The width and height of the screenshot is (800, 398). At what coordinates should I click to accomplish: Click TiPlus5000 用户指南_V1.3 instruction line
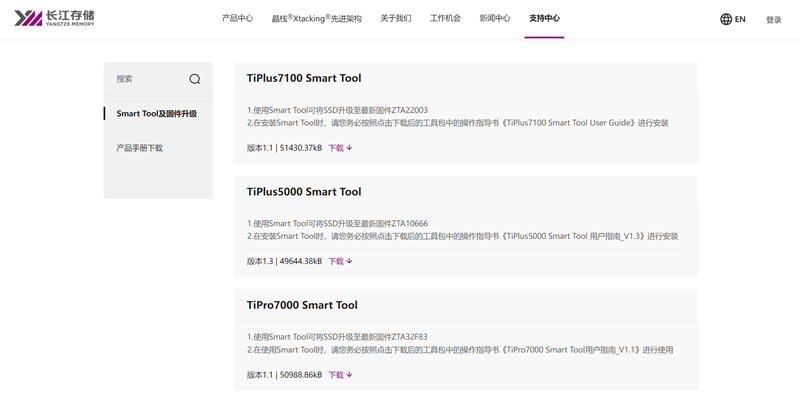point(463,236)
